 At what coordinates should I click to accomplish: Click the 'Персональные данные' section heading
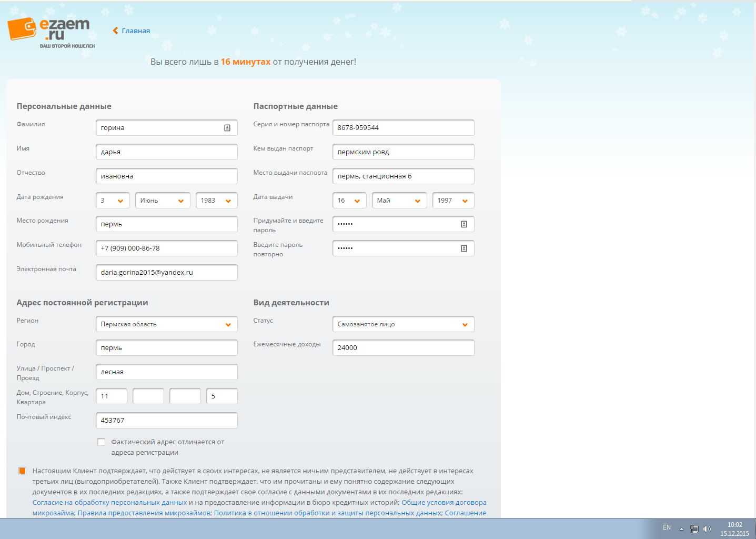64,106
